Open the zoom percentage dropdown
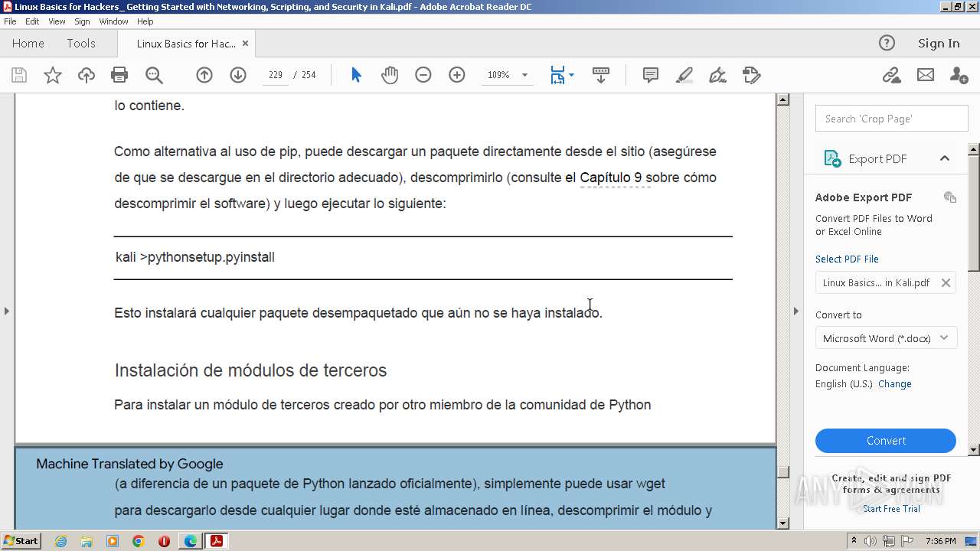The image size is (980, 551). click(x=524, y=75)
